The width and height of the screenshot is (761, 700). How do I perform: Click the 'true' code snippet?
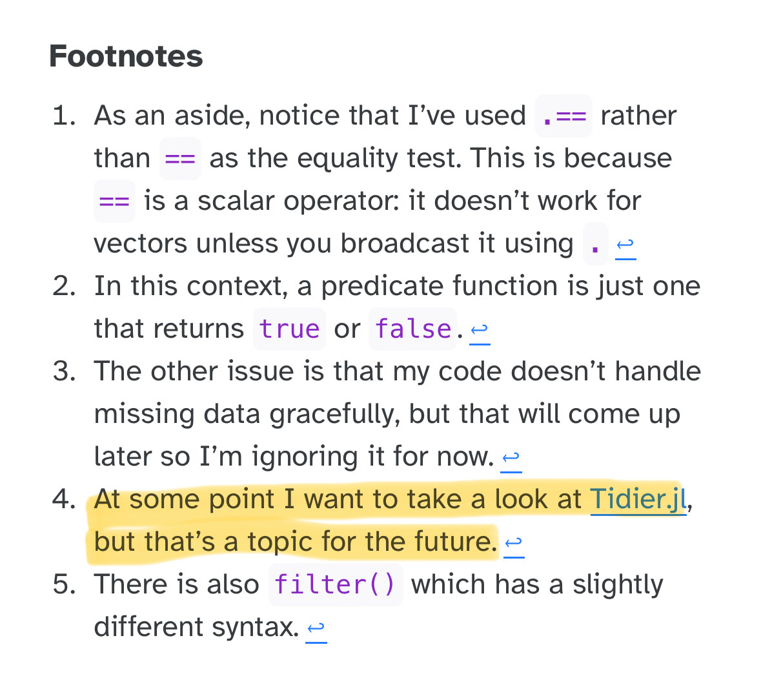289,329
